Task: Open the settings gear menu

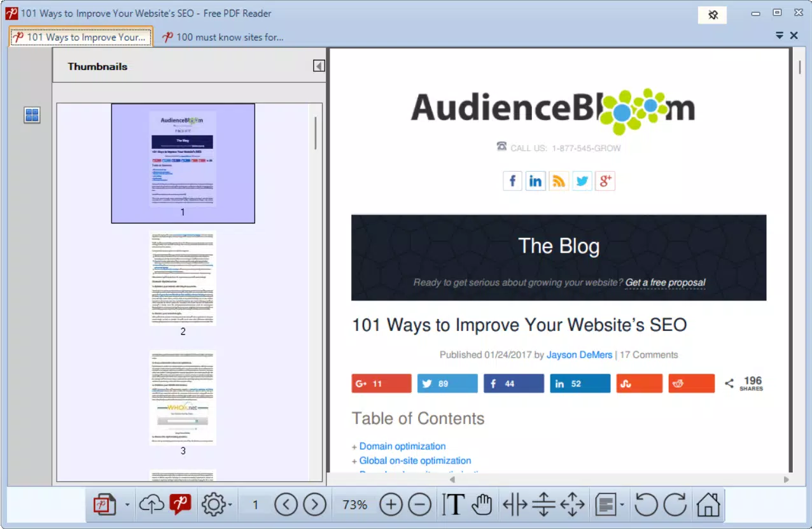Action: 214,505
